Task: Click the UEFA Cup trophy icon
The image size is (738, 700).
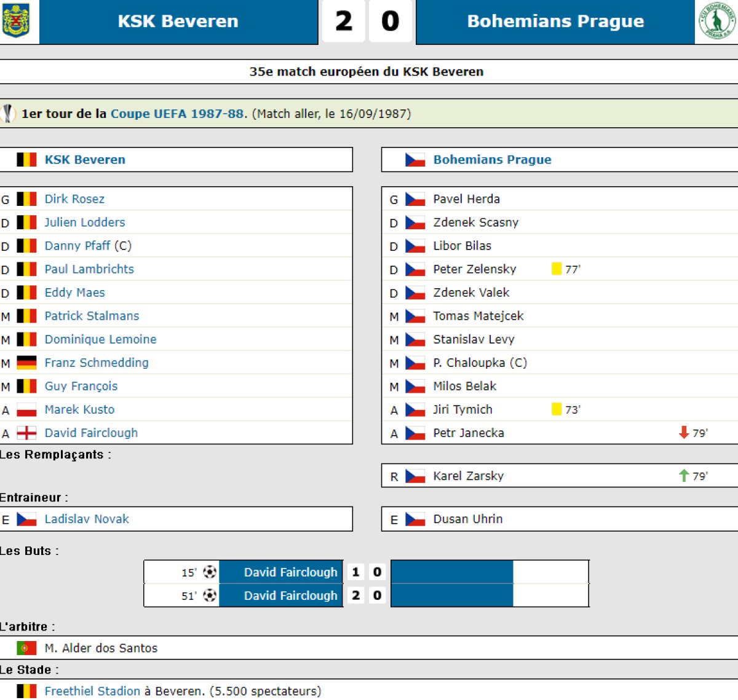Action: (x=7, y=114)
